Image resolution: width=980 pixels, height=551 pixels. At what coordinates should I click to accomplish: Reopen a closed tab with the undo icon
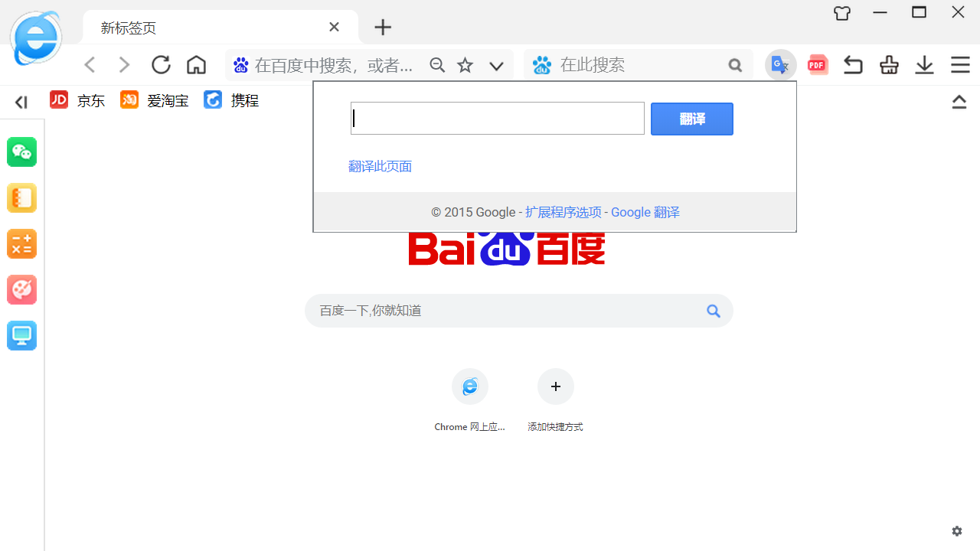(852, 65)
